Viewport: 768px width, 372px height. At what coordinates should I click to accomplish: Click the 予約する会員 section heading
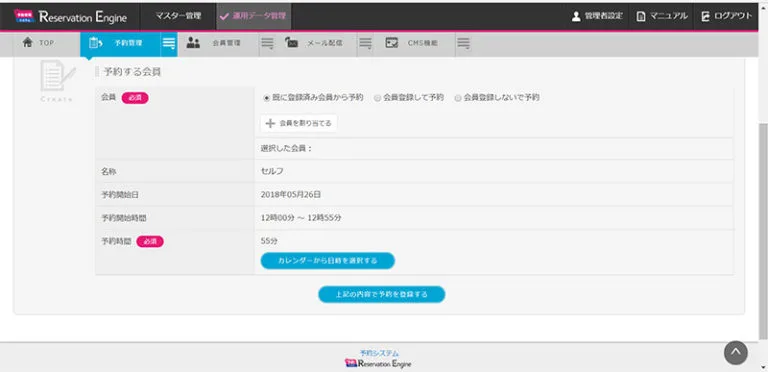click(x=132, y=72)
